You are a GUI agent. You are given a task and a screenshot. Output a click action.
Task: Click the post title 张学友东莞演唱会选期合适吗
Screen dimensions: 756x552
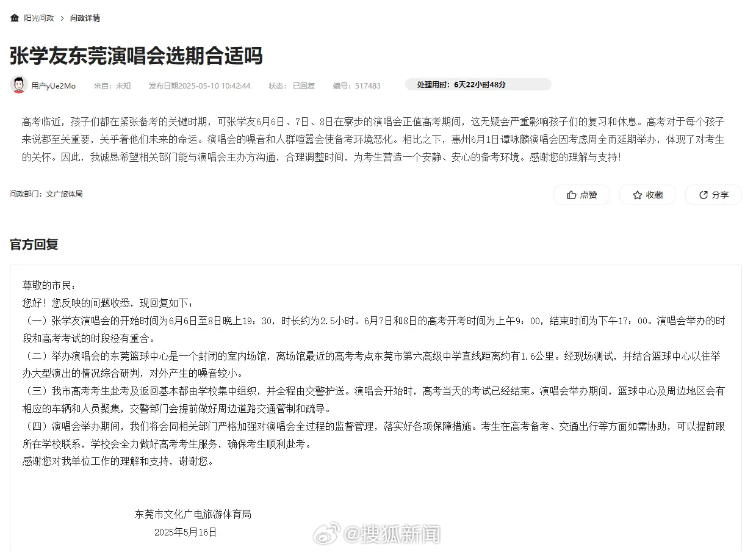click(136, 56)
